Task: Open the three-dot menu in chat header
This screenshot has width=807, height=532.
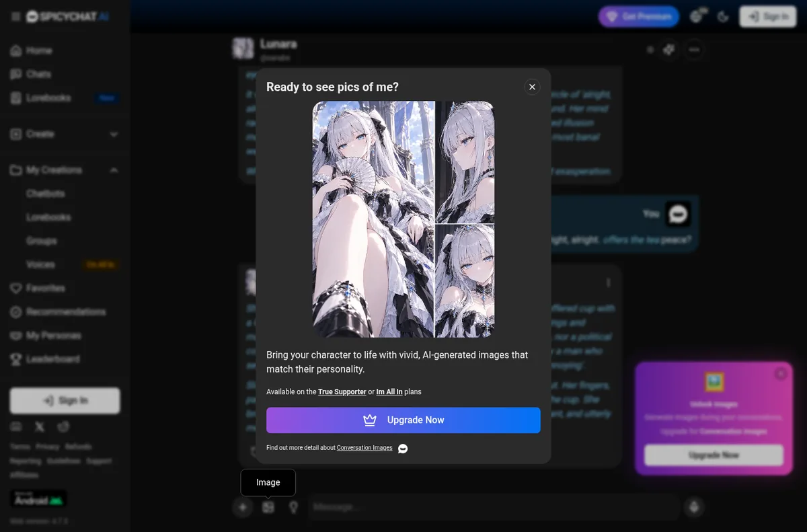Action: [x=694, y=50]
